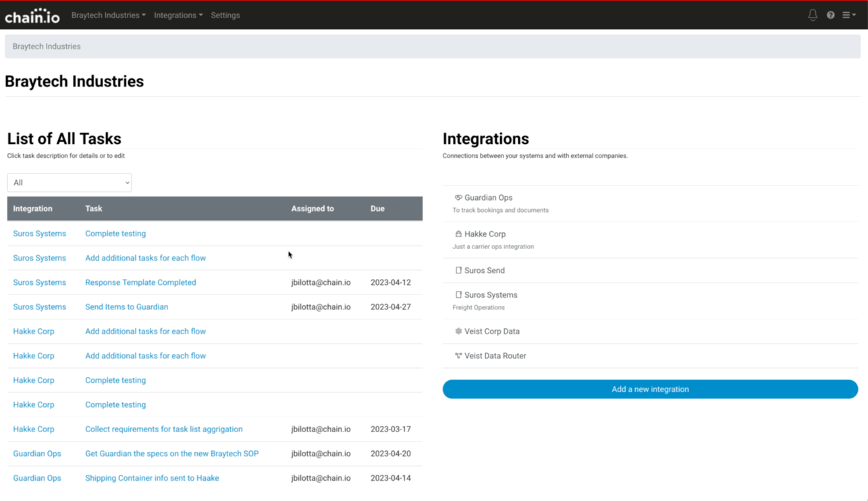This screenshot has width=868, height=501.
Task: Click due date 2023-04-27
Action: pyautogui.click(x=391, y=307)
